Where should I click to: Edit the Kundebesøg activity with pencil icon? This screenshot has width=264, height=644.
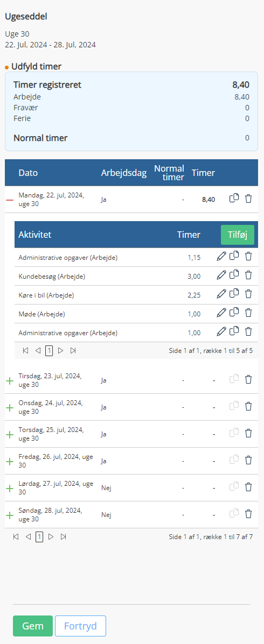(221, 275)
